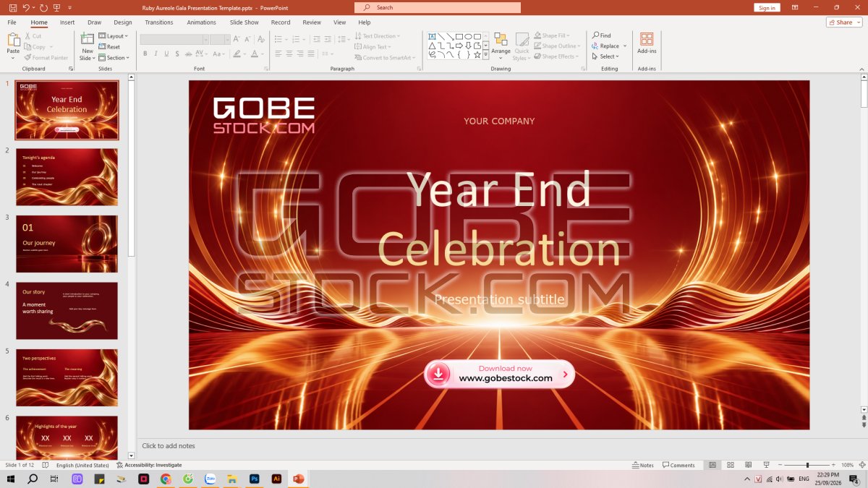The width and height of the screenshot is (868, 488).
Task: Select the star shape in gallery
Action: 477,54
